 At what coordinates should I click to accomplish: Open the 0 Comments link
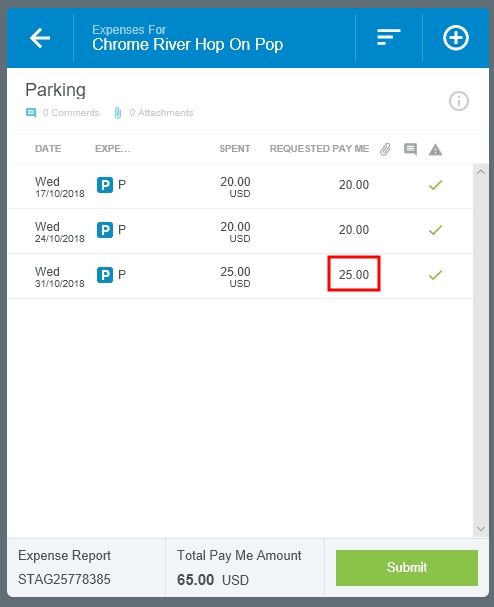coord(71,113)
